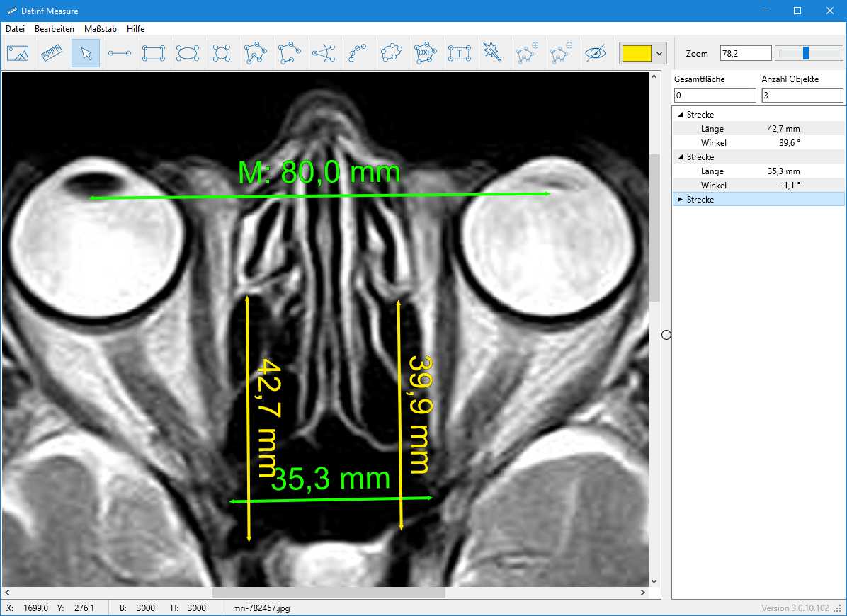Open the Bearbeiten menu
This screenshot has width=847, height=616.
click(55, 29)
